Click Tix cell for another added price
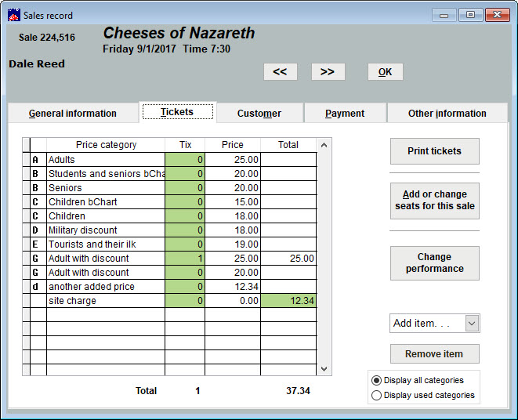This screenshot has width=518, height=420. 185,287
